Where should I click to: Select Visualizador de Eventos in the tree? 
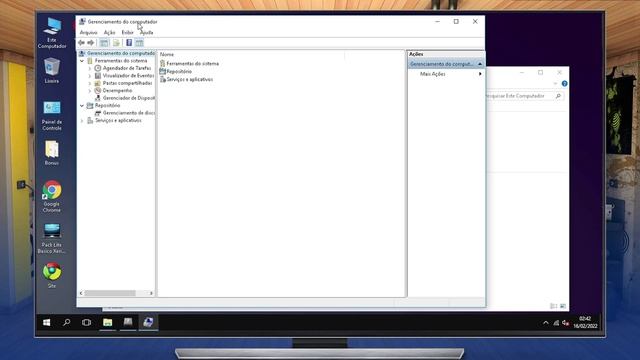(x=128, y=76)
